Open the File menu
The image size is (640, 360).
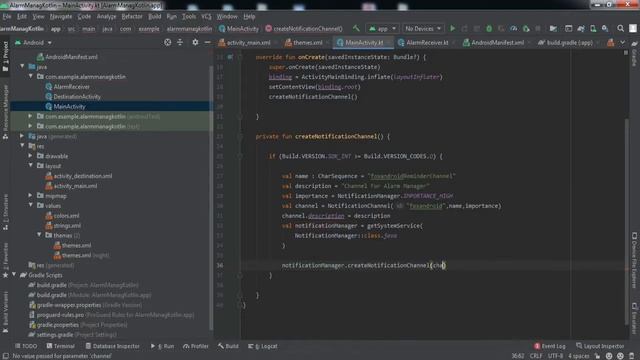7,16
